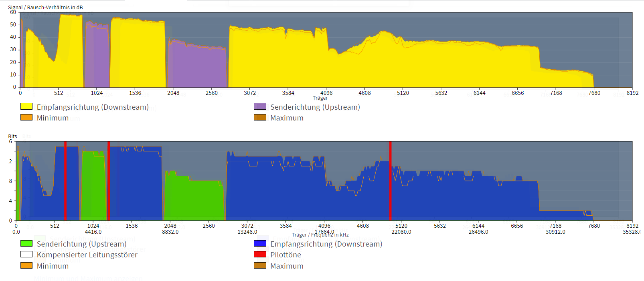The height and width of the screenshot is (281, 644).
Task: Click the 'Bits' axis title
Action: click(x=12, y=136)
